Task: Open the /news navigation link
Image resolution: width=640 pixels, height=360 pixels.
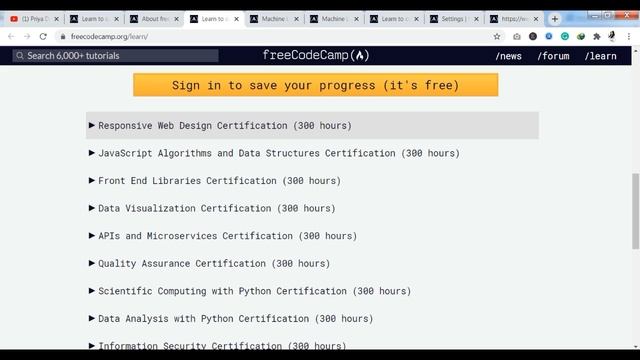Action: click(508, 56)
